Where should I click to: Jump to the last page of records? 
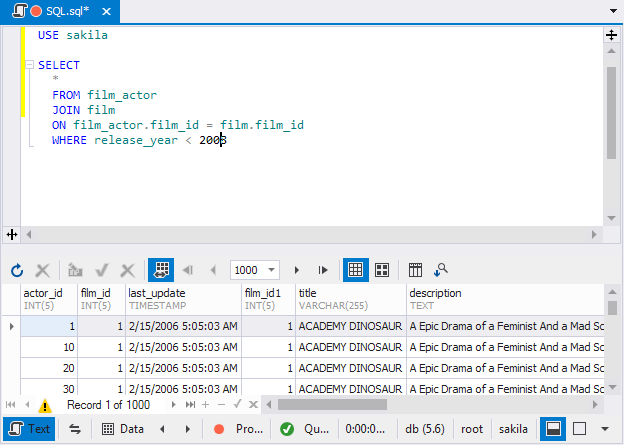323,270
